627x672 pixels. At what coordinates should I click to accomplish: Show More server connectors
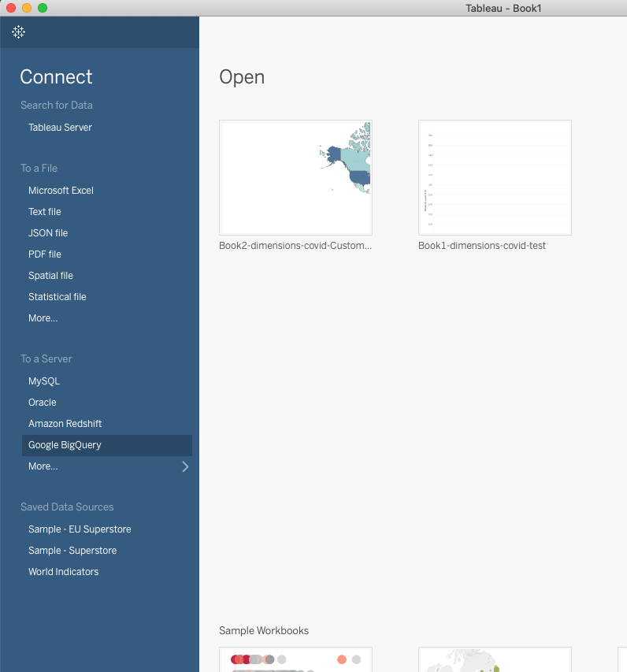43,466
